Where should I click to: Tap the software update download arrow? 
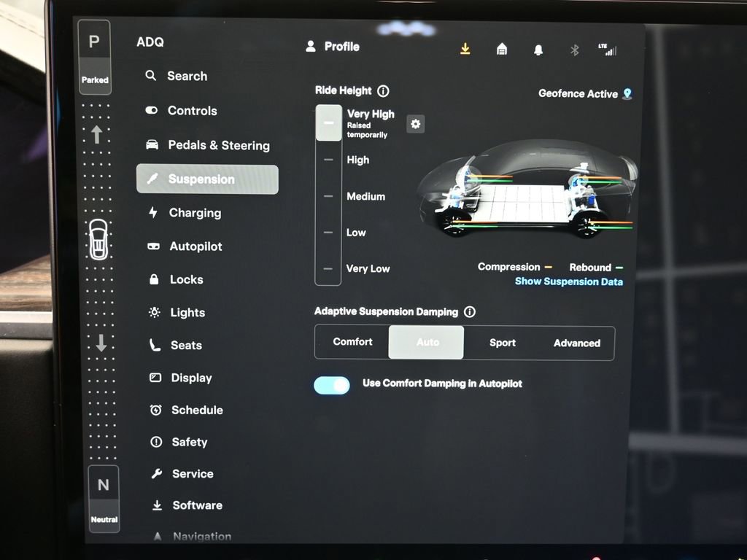point(465,49)
